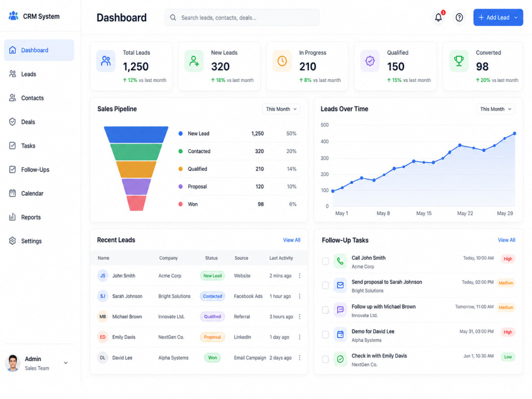This screenshot has height=399, width=532.
Task: Click the search magnifier icon
Action: [173, 18]
